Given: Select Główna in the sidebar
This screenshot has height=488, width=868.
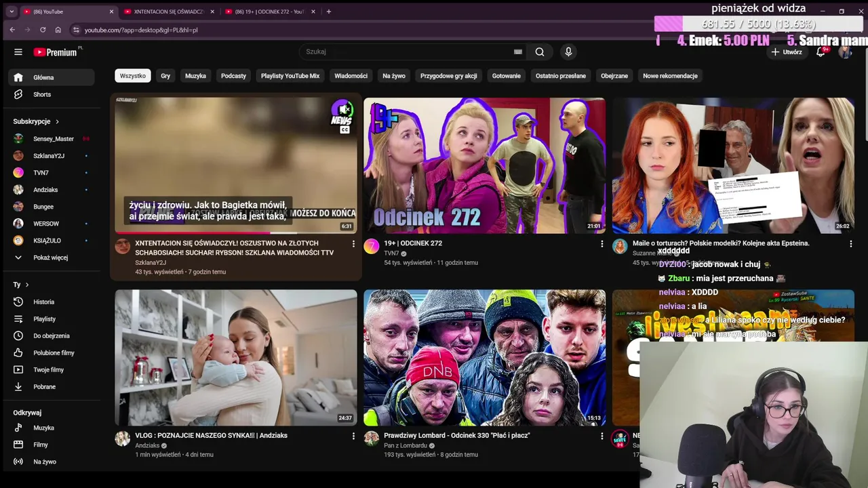Looking at the screenshot, I should coord(52,77).
